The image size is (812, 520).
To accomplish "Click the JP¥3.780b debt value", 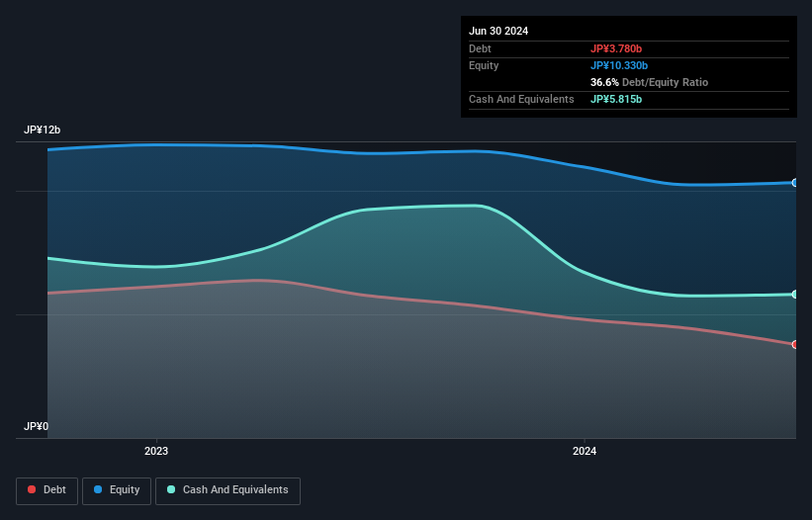I will 616,48.
